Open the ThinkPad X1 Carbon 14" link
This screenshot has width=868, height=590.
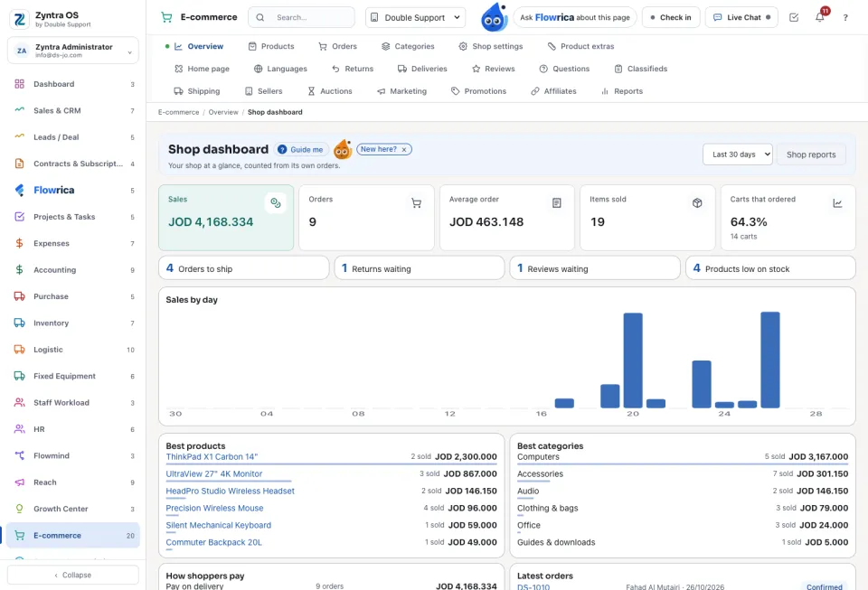pos(212,457)
